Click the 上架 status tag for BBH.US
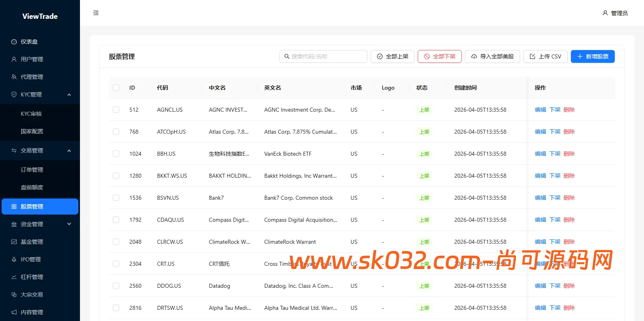The image size is (644, 321). pos(424,154)
